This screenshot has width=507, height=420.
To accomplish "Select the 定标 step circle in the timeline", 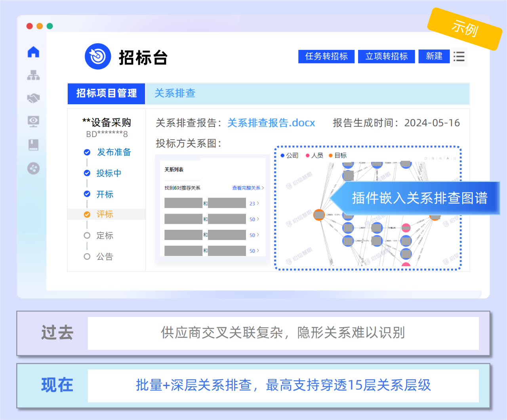I will coord(86,235).
